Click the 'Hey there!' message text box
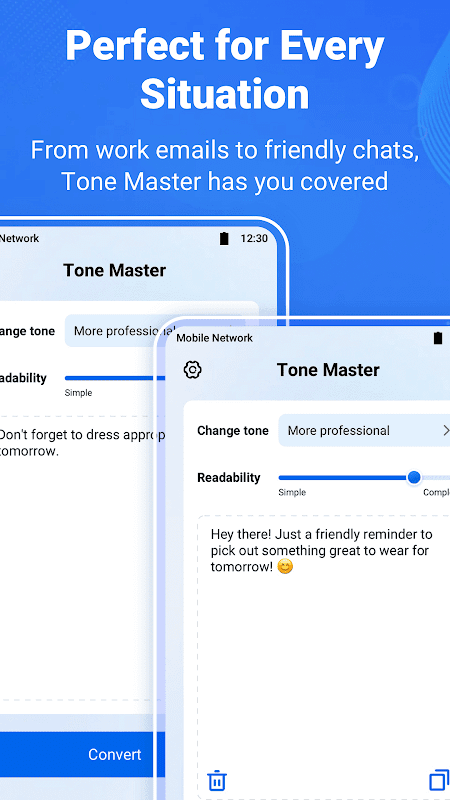450x800 pixels. [323, 657]
